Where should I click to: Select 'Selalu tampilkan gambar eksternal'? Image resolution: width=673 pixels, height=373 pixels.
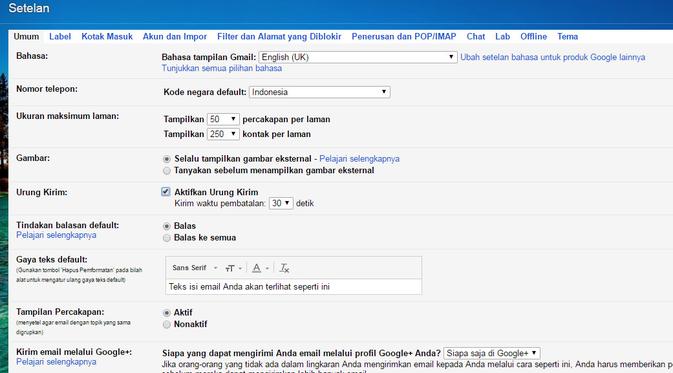(x=167, y=159)
